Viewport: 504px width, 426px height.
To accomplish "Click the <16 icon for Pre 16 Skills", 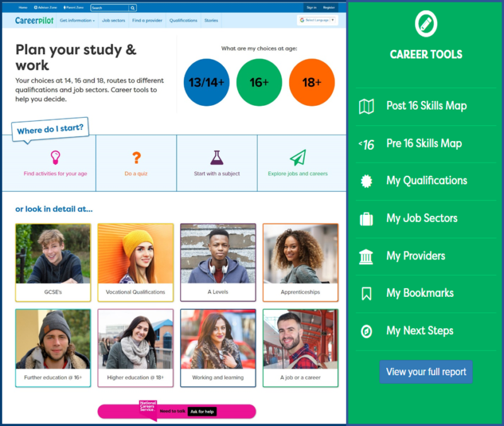I will coord(367,144).
